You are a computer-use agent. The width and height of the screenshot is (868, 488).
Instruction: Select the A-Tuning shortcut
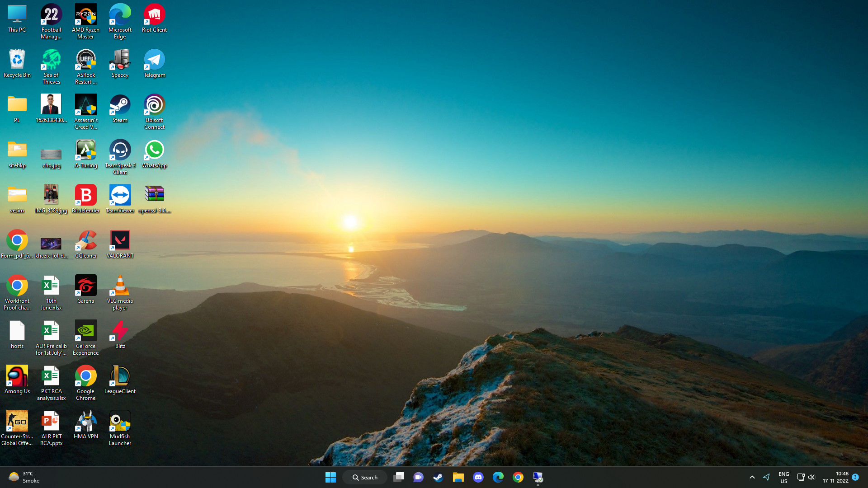85,155
